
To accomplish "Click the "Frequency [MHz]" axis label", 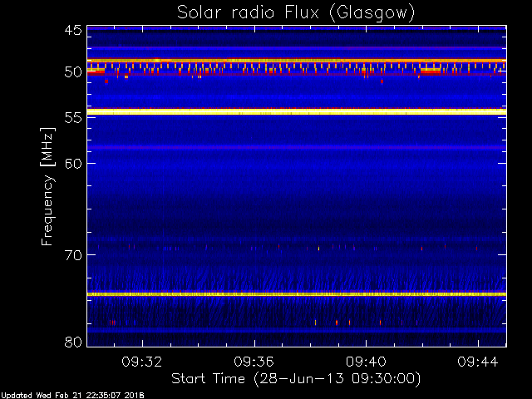I will (47, 186).
